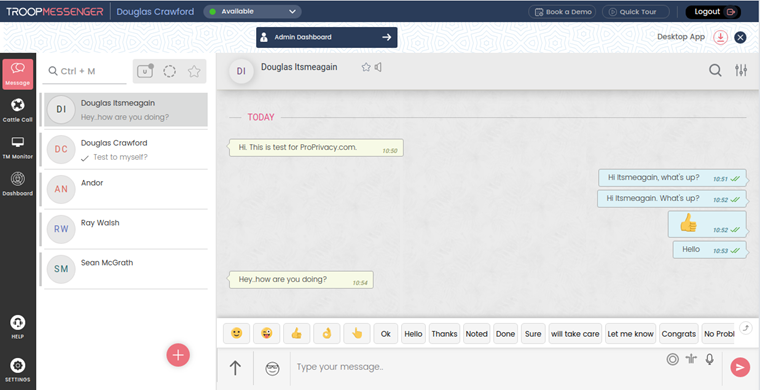Open chat with Andor
The width and height of the screenshot is (760, 390).
tap(126, 189)
